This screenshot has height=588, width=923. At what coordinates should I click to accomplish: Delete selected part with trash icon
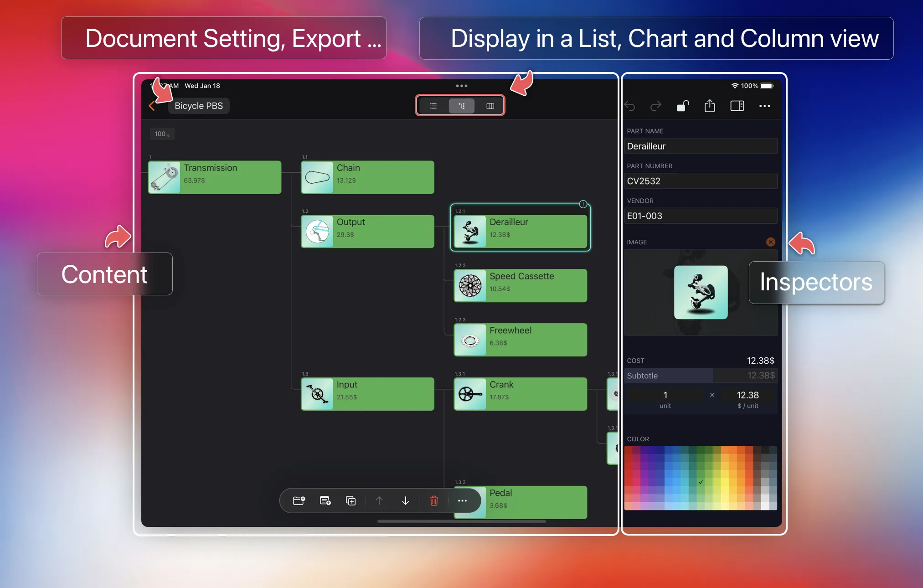(x=434, y=500)
